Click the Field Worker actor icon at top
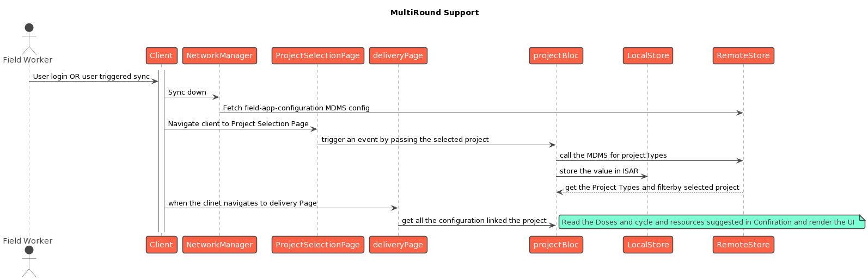Viewport: 868px width, 280px height. (x=29, y=39)
